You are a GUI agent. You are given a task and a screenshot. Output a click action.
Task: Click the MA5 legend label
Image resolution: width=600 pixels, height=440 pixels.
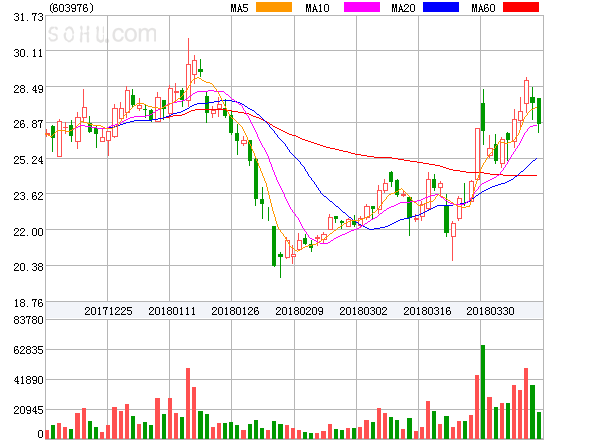239,8
